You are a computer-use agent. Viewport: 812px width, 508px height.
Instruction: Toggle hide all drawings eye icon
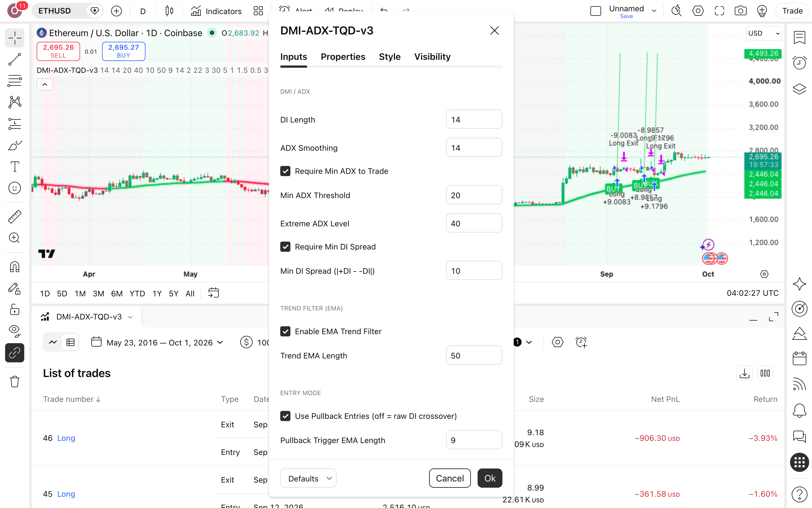14,331
